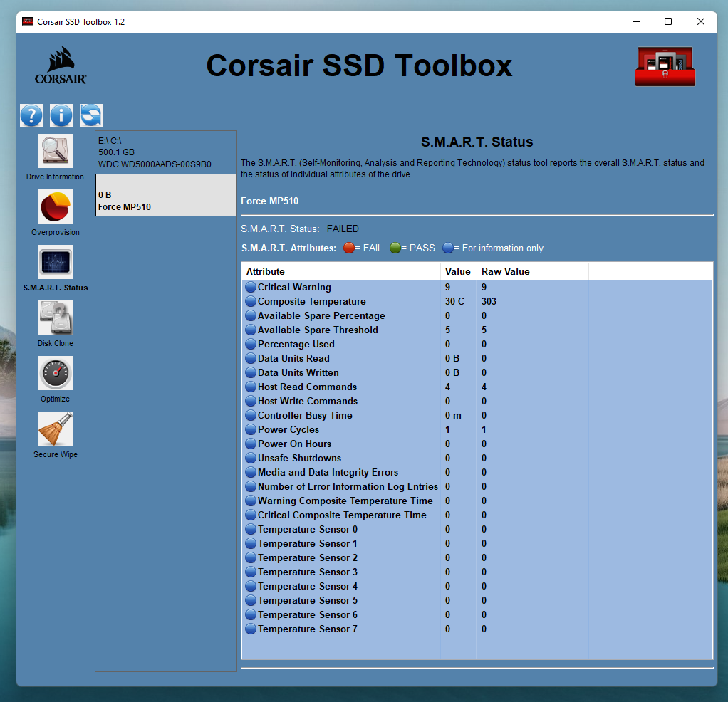Screen dimensions: 728x702
Task: Select the Host Write Commands row
Action: 477,402
